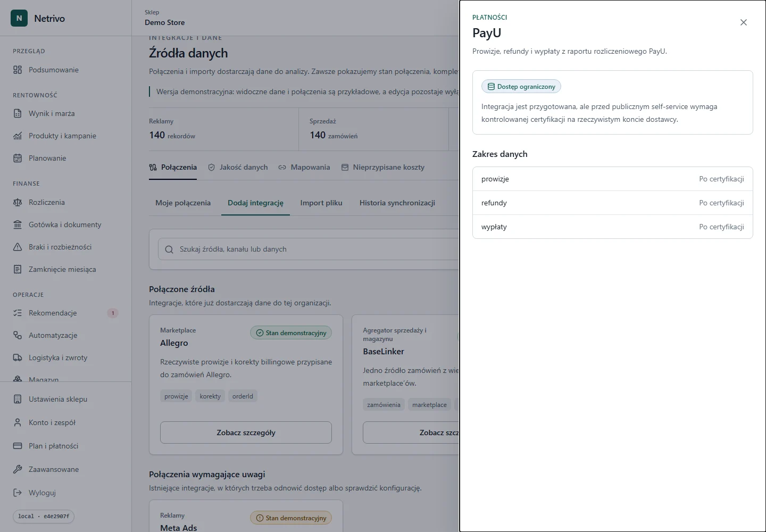Focus the Szukaj źródła search field
This screenshot has height=532, width=766.
(x=309, y=249)
